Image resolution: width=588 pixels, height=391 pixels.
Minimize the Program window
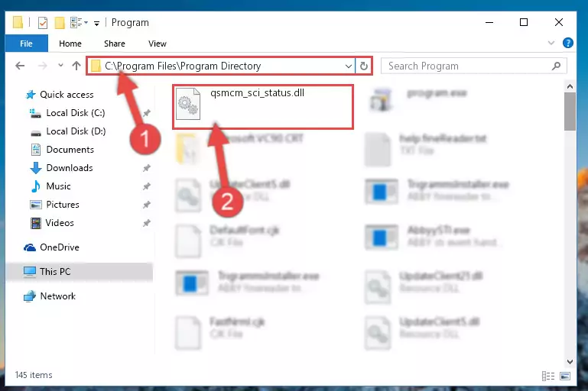(489, 22)
